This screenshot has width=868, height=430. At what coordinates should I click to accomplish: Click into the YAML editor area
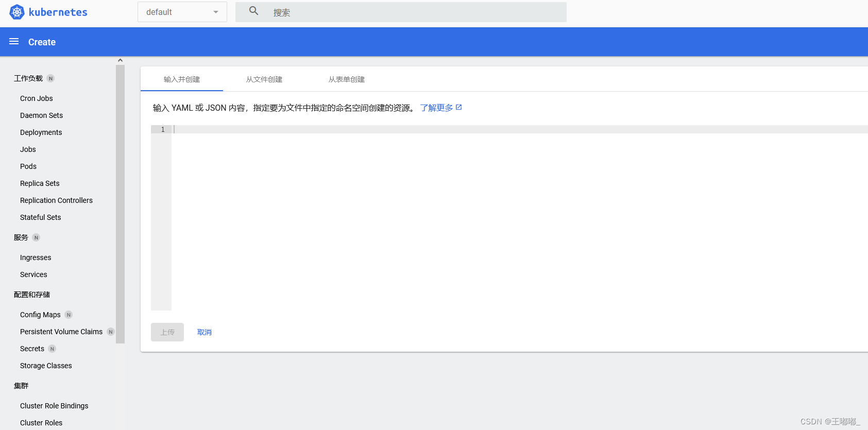click(520, 218)
